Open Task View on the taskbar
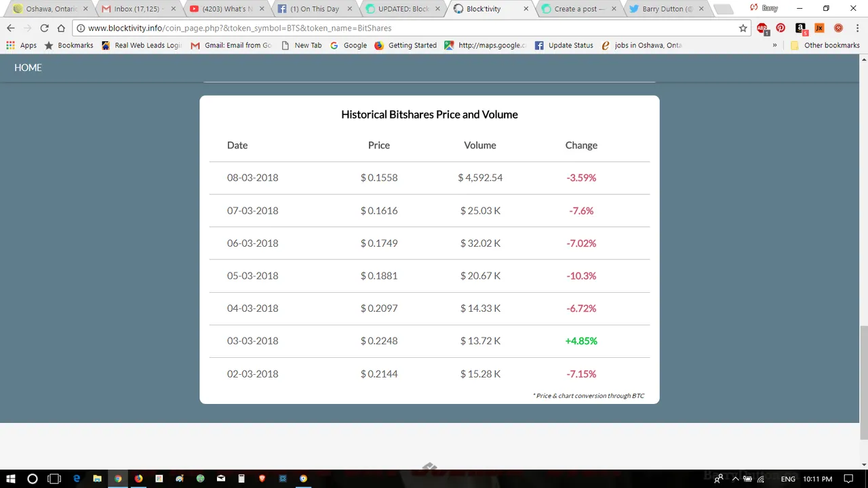The height and width of the screenshot is (488, 868). pyautogui.click(x=54, y=479)
